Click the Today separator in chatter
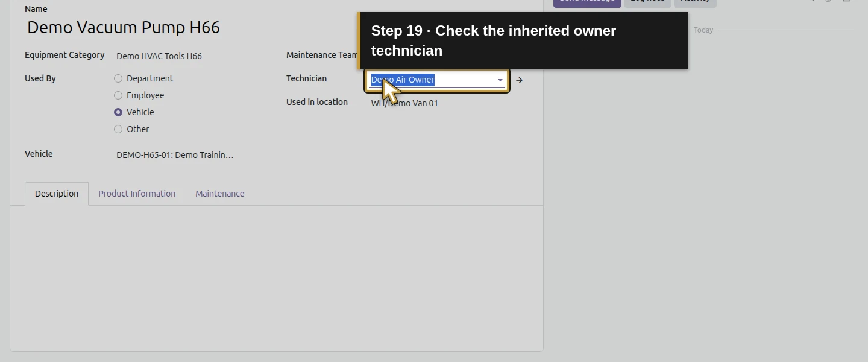This screenshot has width=868, height=362. pos(703,30)
